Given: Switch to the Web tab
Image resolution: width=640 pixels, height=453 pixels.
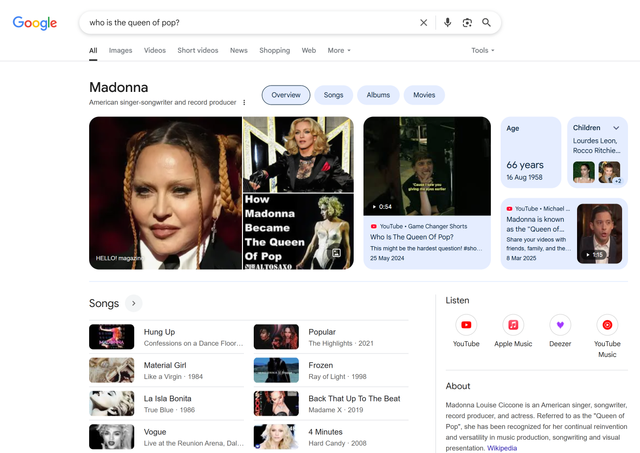Looking at the screenshot, I should [309, 51].
